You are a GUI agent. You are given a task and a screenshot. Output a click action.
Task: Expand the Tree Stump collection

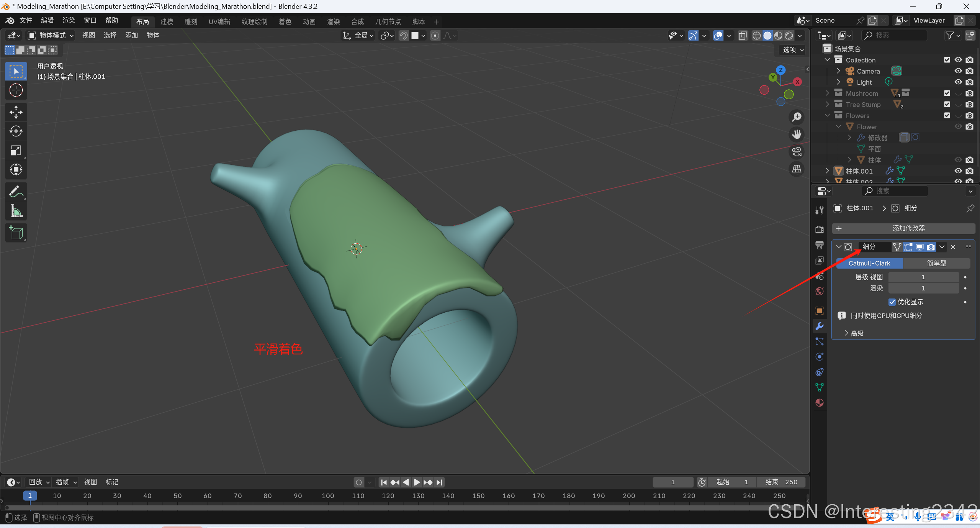tap(827, 104)
